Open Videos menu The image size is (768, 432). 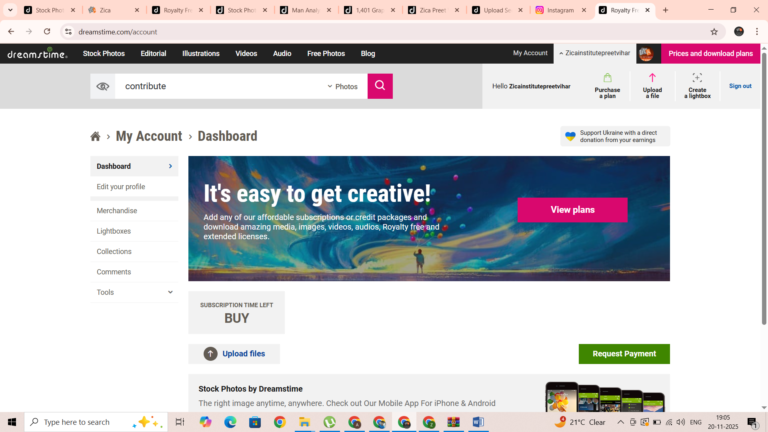[x=246, y=53]
